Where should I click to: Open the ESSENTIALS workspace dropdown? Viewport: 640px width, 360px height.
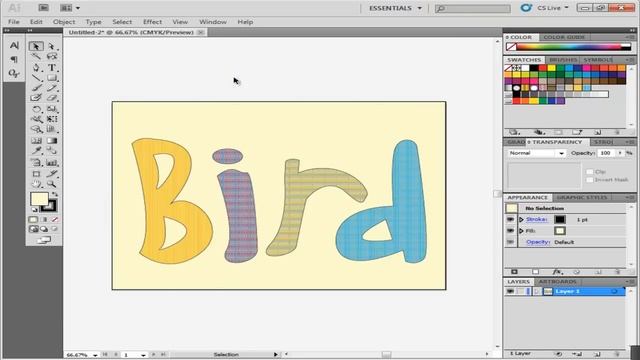pyautogui.click(x=395, y=8)
